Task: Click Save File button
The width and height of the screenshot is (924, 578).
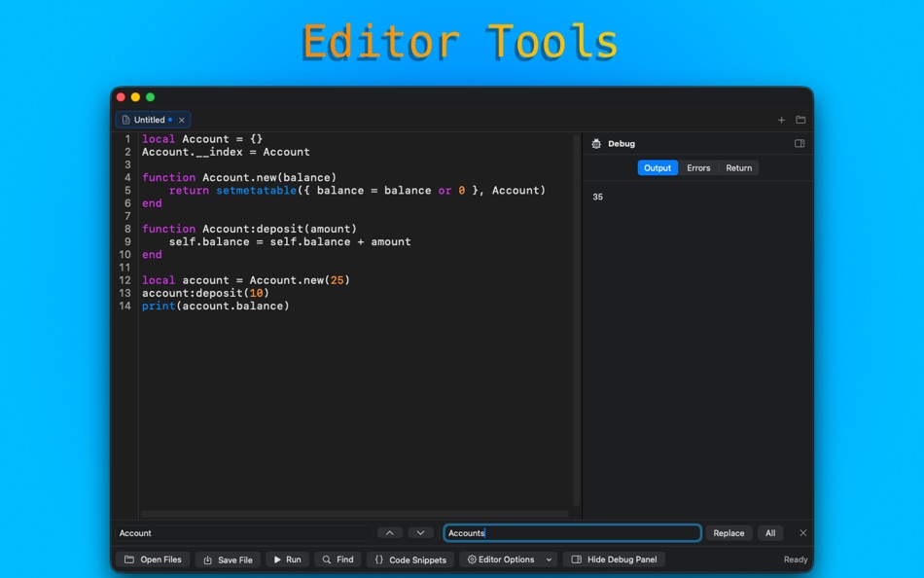Action: click(228, 560)
